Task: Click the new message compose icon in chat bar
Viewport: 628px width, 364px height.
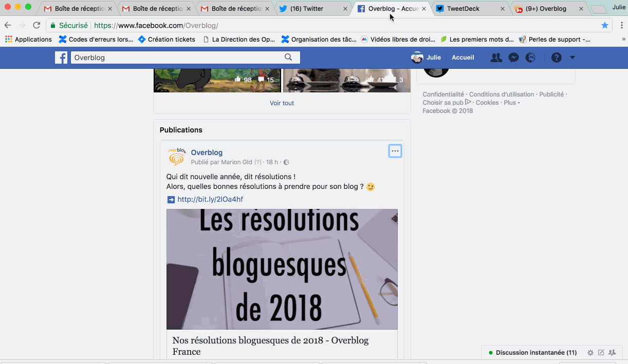Action: 601,353
